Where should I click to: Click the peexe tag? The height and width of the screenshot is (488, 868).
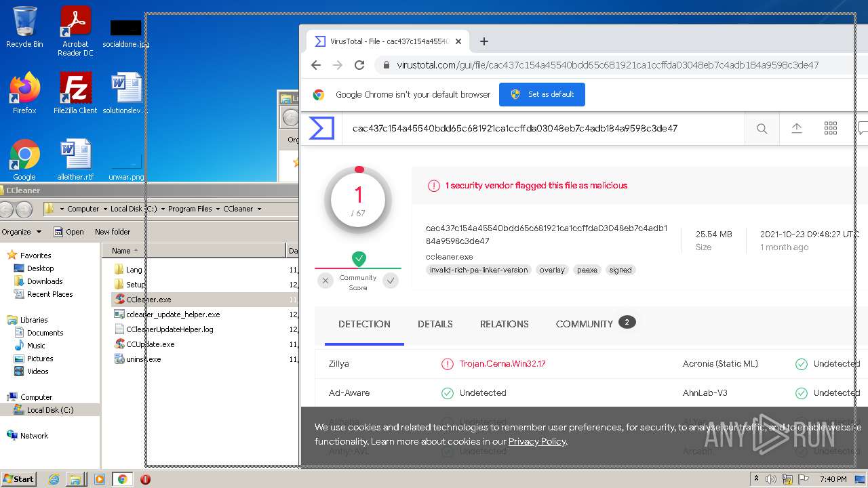point(587,270)
